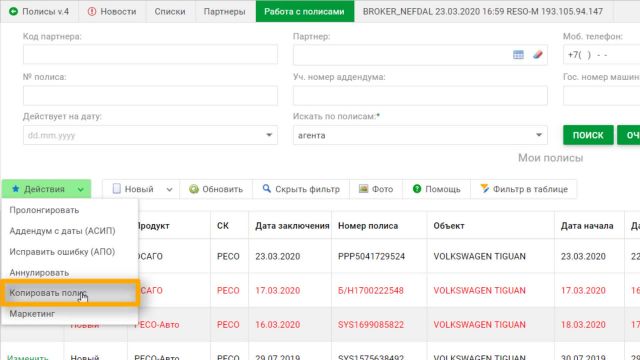Switch to the Партнеры tab
The image size is (640, 360).
click(x=224, y=11)
